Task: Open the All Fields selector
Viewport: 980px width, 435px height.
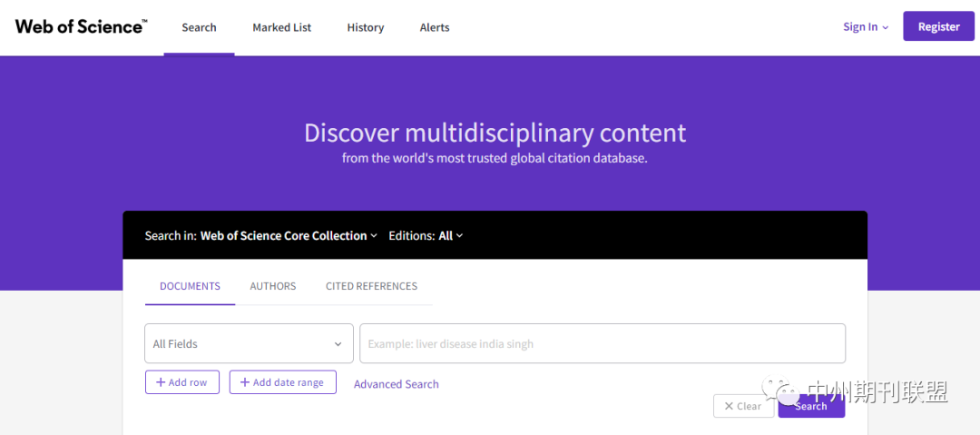Action: point(249,344)
